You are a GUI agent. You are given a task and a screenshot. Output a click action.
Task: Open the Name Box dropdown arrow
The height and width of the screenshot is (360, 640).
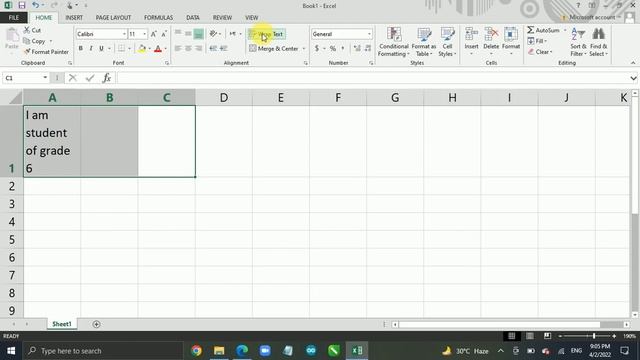pos(45,78)
